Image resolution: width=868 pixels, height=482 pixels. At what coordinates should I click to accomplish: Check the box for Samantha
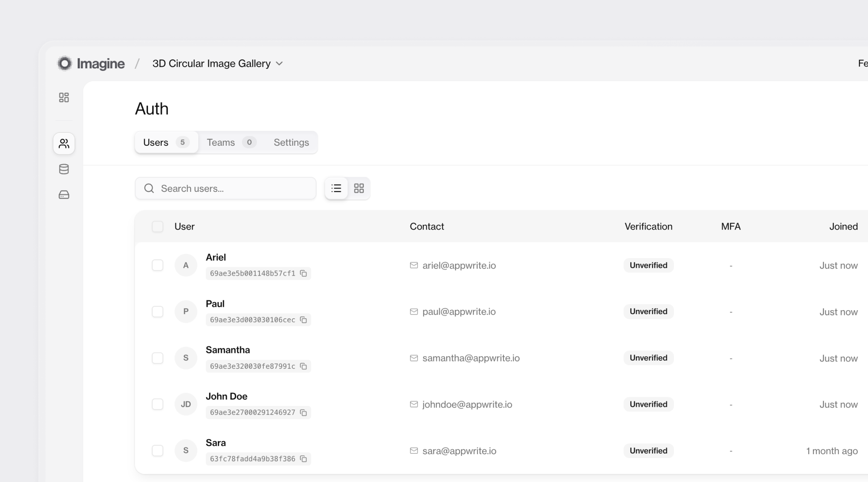(157, 358)
